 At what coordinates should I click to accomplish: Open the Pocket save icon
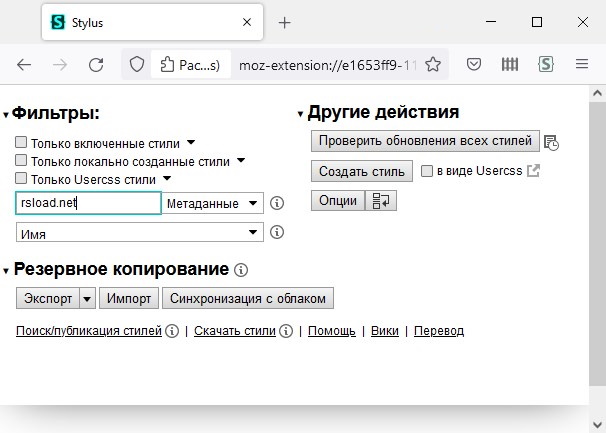coord(476,64)
